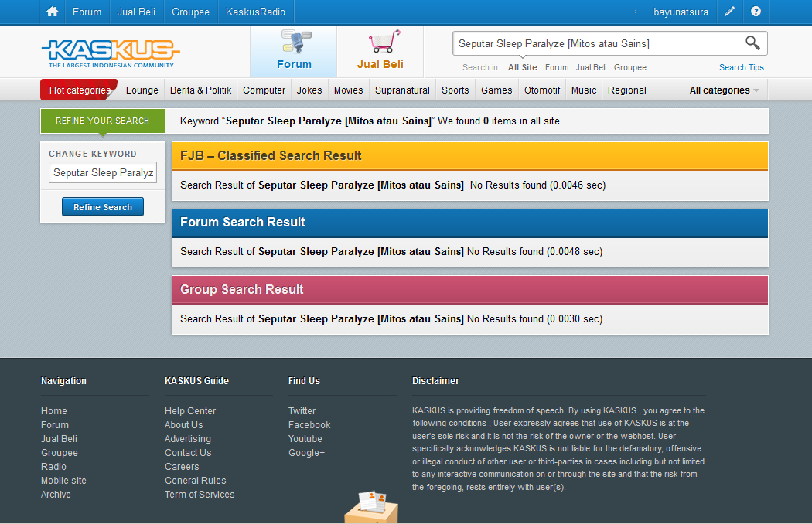Open About Us footer link

tap(184, 424)
